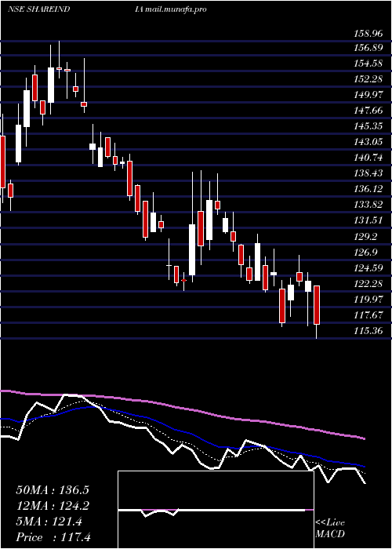Click the 122.28 price axis label
Image resolution: width=392 pixels, height=549 pixels.
tap(368, 283)
